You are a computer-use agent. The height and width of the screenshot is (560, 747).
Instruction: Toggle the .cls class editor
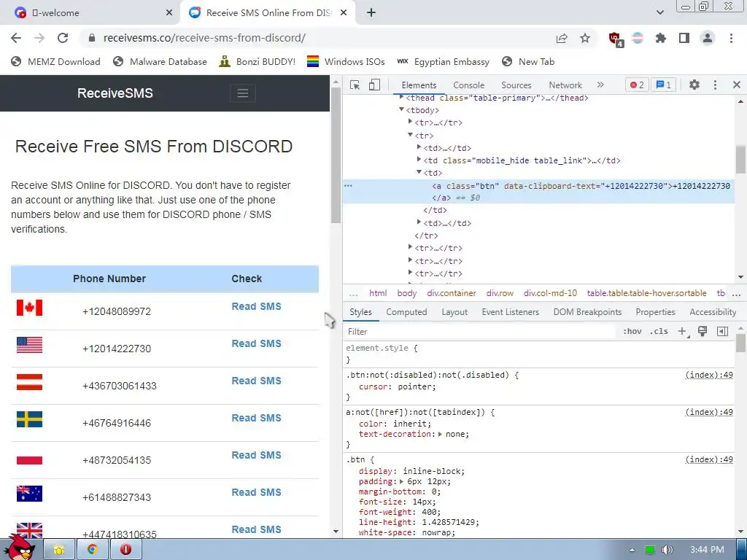coord(659,332)
